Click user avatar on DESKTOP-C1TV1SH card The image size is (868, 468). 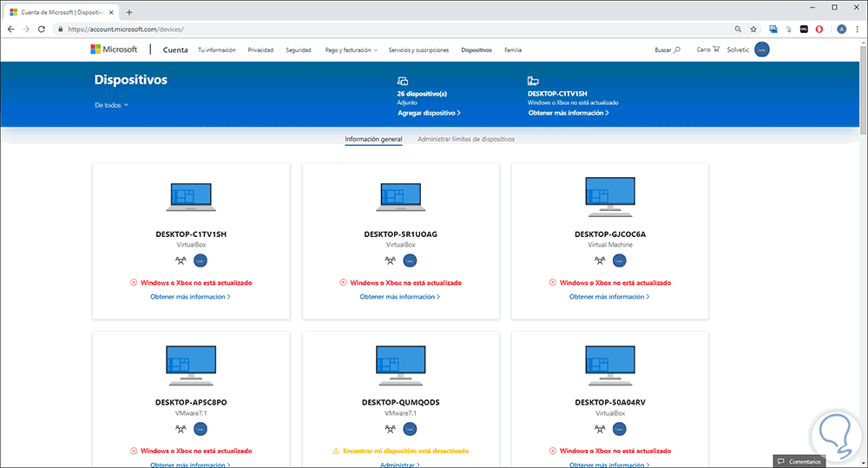click(x=201, y=260)
